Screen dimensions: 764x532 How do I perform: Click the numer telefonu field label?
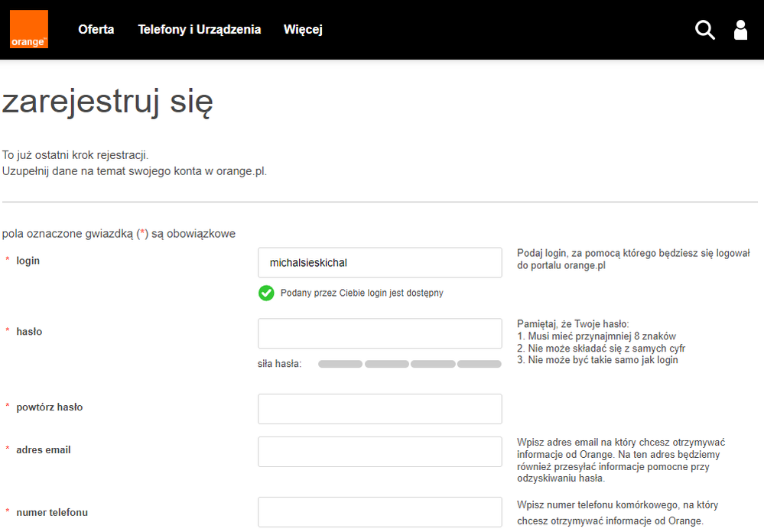click(52, 512)
